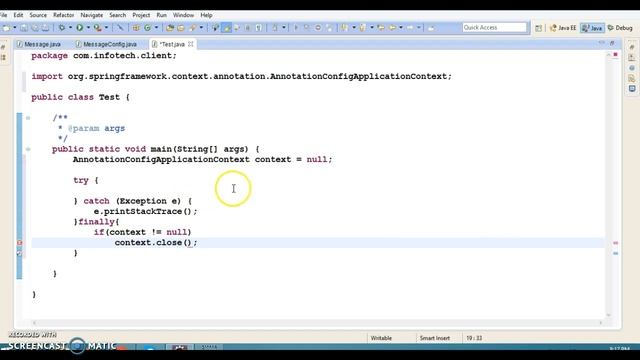Click the editor's vertical scrollbar down arrow
The height and width of the screenshot is (360, 640).
tap(609, 315)
